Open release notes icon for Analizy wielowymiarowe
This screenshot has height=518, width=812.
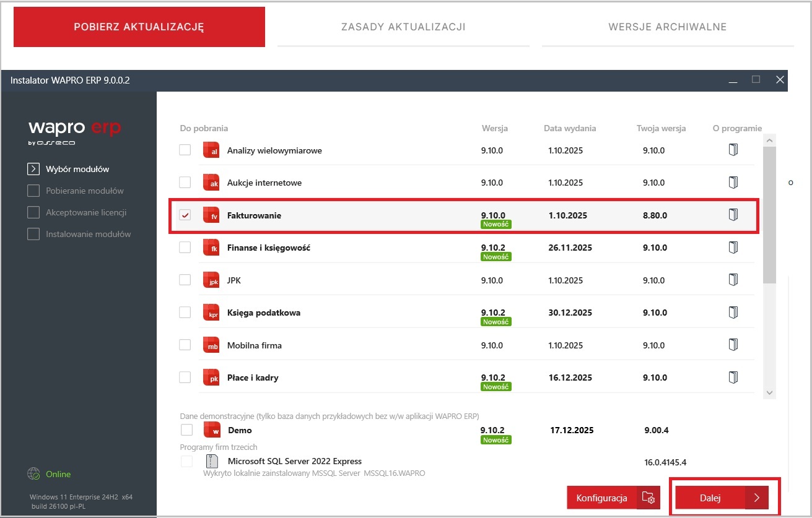[733, 149]
